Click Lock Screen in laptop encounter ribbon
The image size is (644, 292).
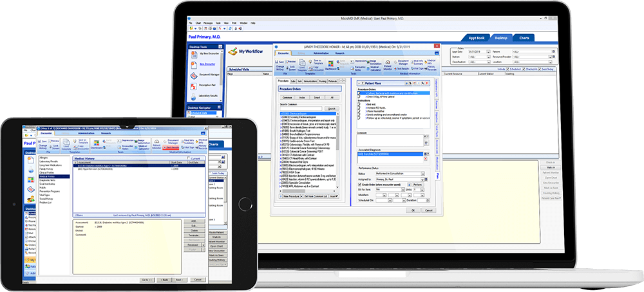pyautogui.click(x=291, y=68)
